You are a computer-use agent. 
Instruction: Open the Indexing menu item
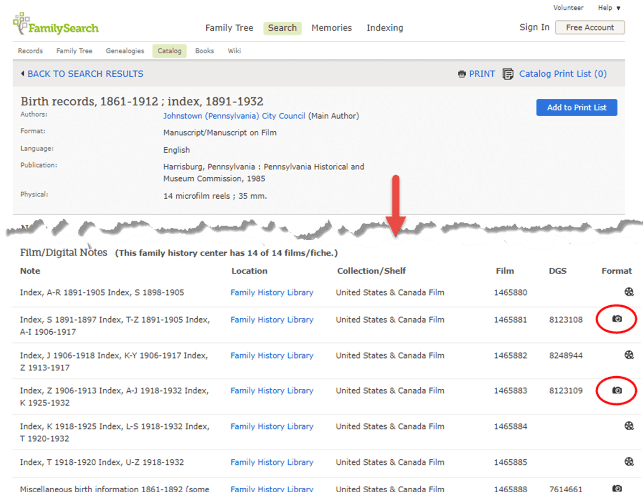(385, 28)
